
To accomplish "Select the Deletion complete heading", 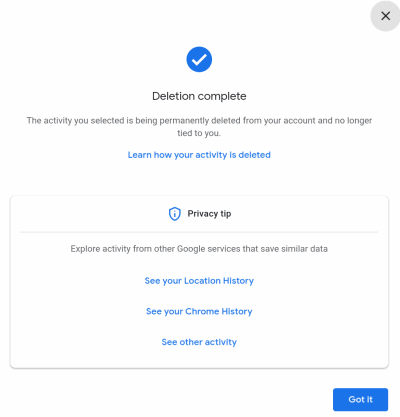I will pos(199,96).
